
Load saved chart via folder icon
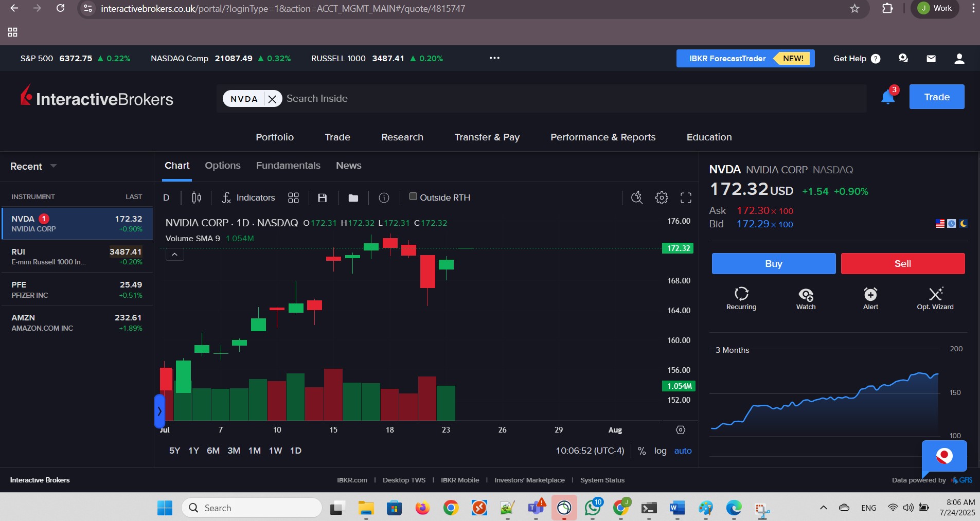coord(353,197)
